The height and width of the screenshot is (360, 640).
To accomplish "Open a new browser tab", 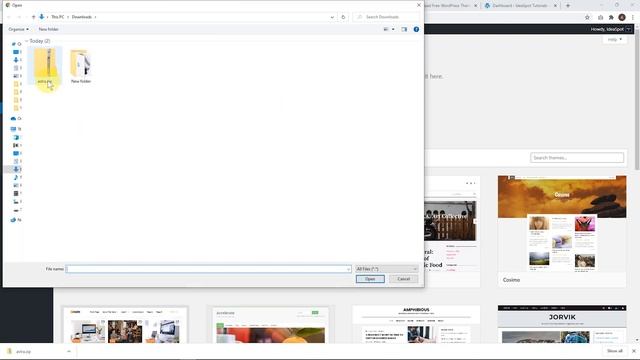I will (x=568, y=6).
